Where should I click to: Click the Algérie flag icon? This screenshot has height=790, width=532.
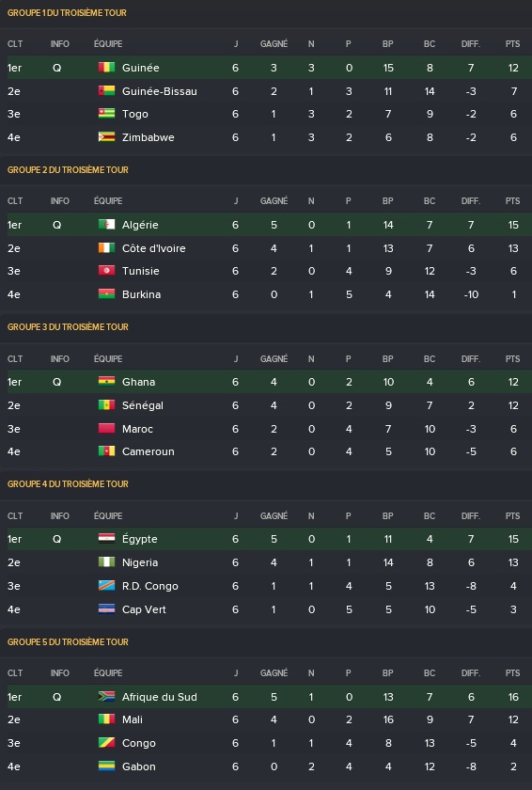[x=106, y=224]
